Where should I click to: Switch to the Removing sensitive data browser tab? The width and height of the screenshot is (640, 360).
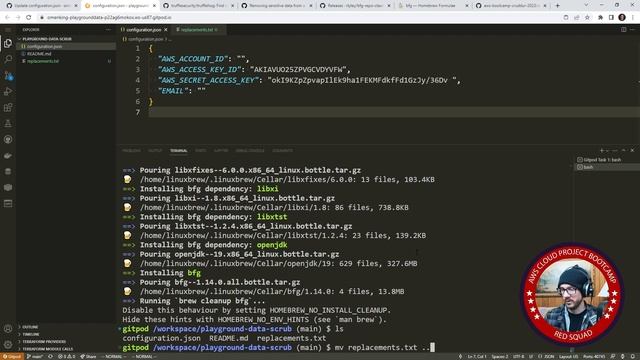click(x=276, y=6)
